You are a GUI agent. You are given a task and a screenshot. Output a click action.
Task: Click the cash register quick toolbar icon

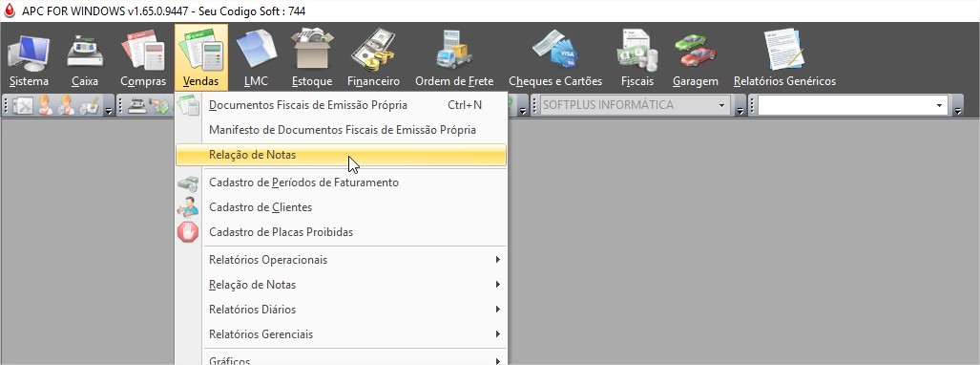(x=136, y=105)
